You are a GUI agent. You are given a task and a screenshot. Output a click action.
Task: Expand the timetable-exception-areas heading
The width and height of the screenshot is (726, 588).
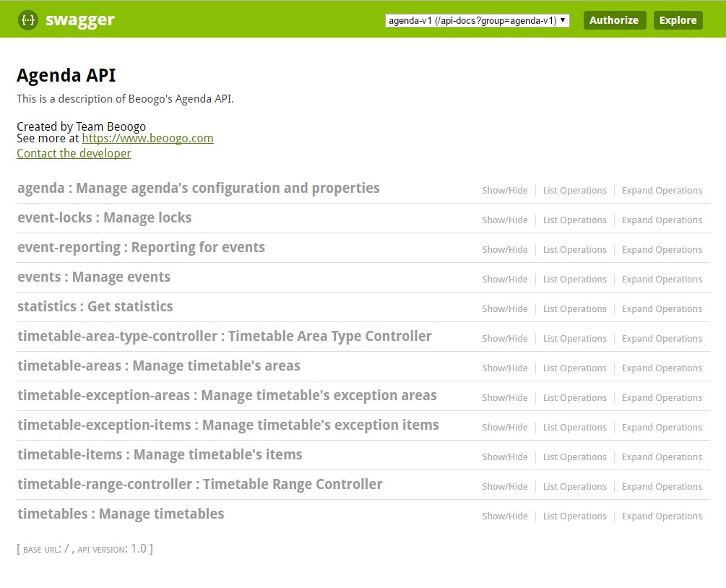pyautogui.click(x=227, y=395)
